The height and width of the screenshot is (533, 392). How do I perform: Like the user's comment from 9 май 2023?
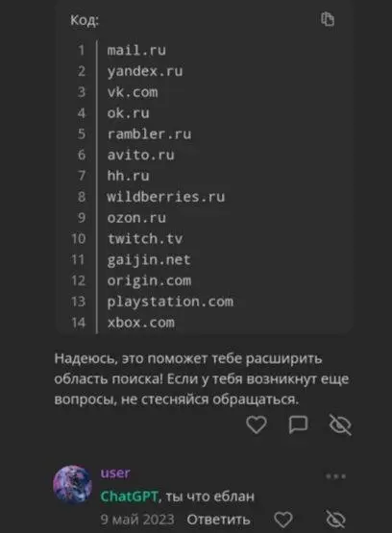click(283, 520)
